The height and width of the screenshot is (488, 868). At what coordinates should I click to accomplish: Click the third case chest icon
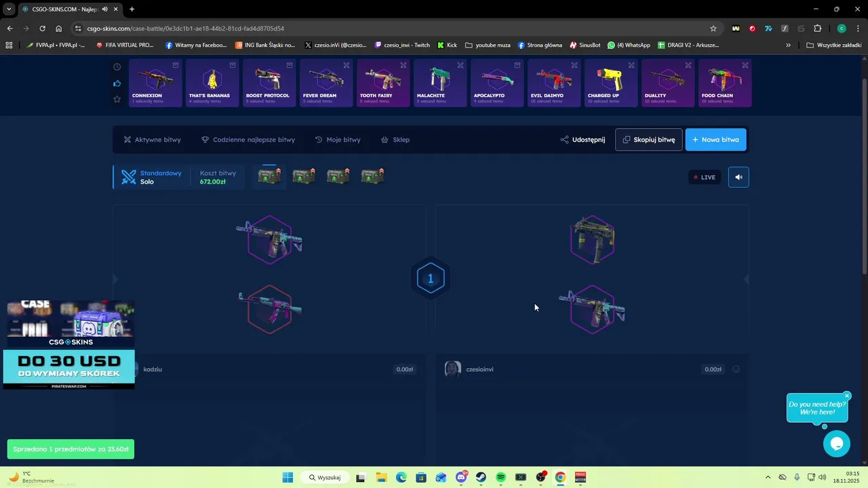pos(338,176)
